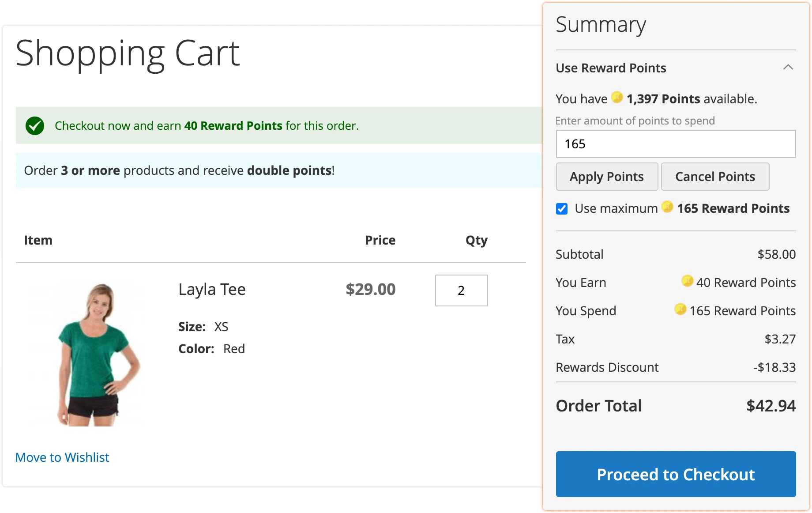Click the coin icon beside 165 Reward Points maximum
This screenshot has width=812, height=513.
click(667, 208)
